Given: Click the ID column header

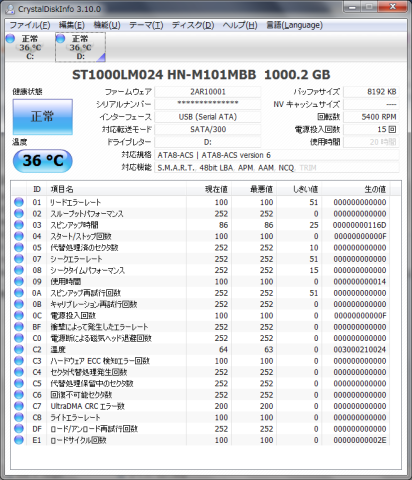Looking at the screenshot, I should [37, 189].
